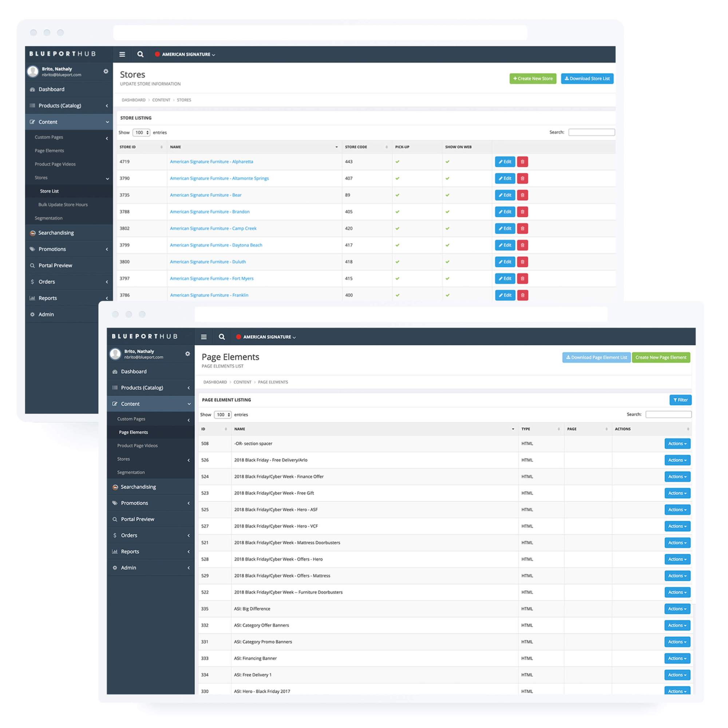Screen dimensions: 728x728
Task: Open American Signature site switcher in Page Elements window
Action: [266, 337]
